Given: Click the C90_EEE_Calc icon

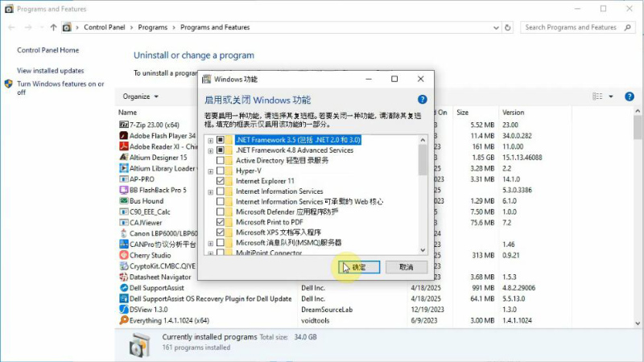Looking at the screenshot, I should pyautogui.click(x=124, y=212).
